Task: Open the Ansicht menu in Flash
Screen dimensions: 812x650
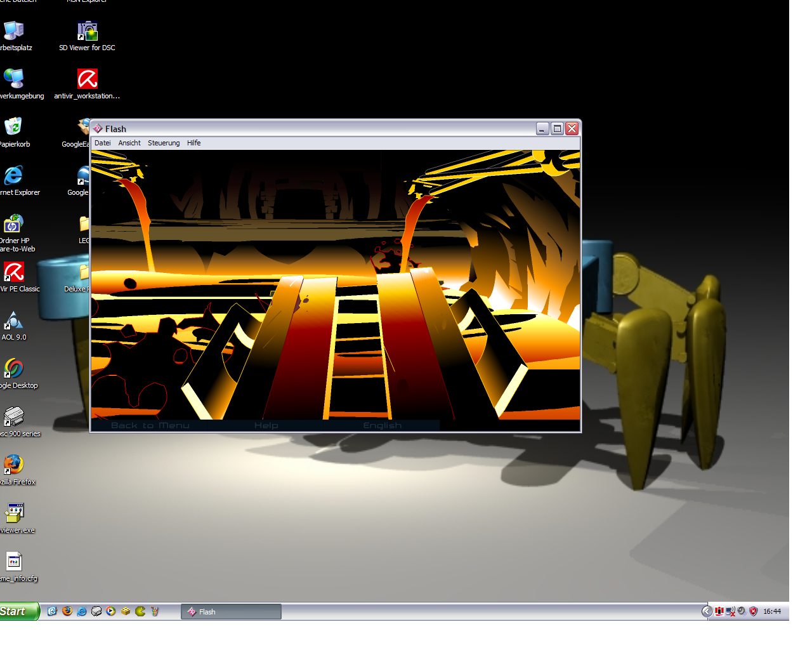Action: 129,143
